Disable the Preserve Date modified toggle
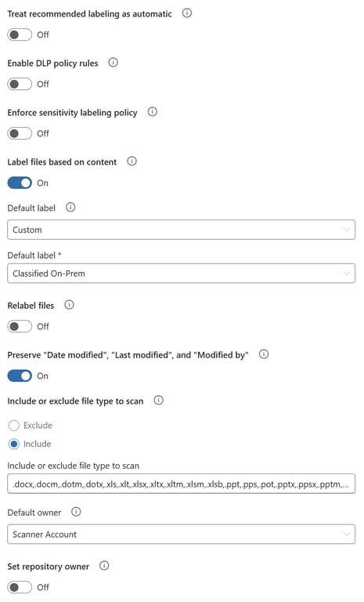Viewport: 364px width, 602px height. 20,376
